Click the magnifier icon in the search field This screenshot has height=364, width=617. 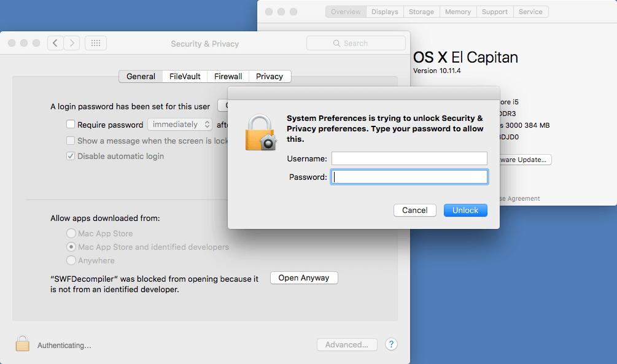coord(336,44)
